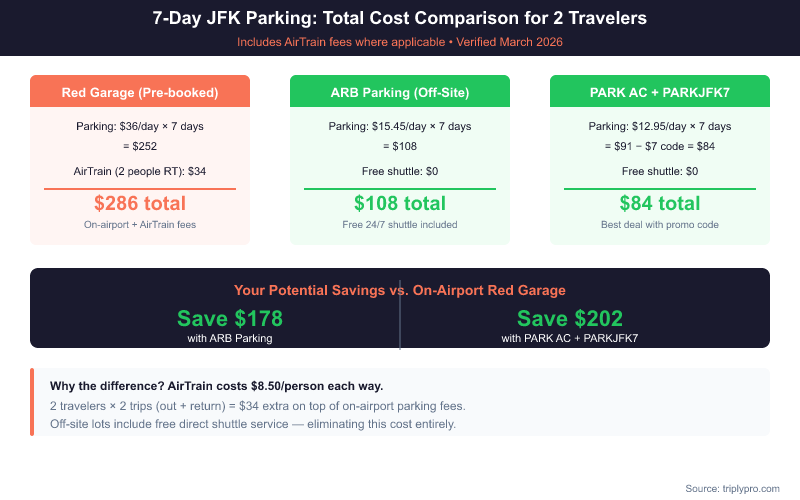Click the 'Why the difference?' bold explanation line
Viewport: 800px width, 500px height.
(216, 386)
